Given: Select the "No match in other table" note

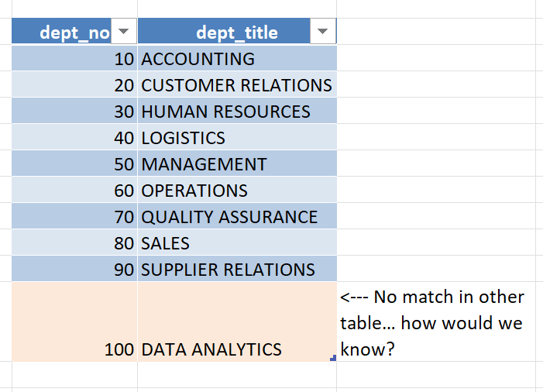Looking at the screenshot, I should click(x=431, y=323).
